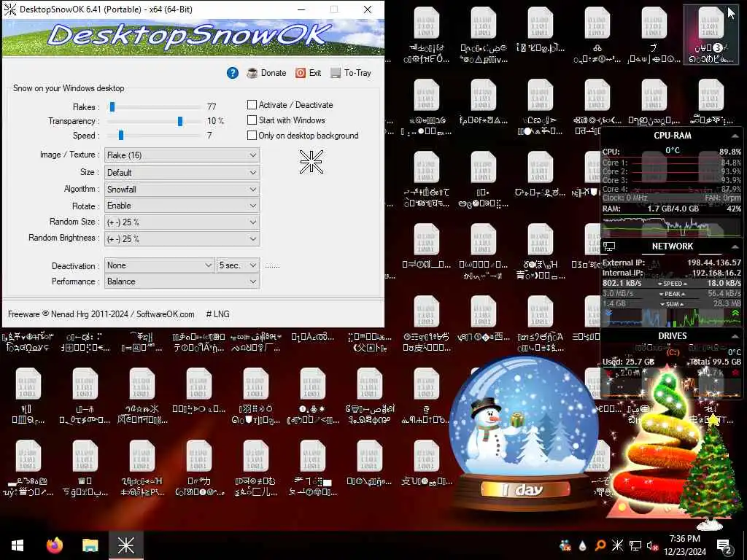Click the Transparency value 10 %

215,121
